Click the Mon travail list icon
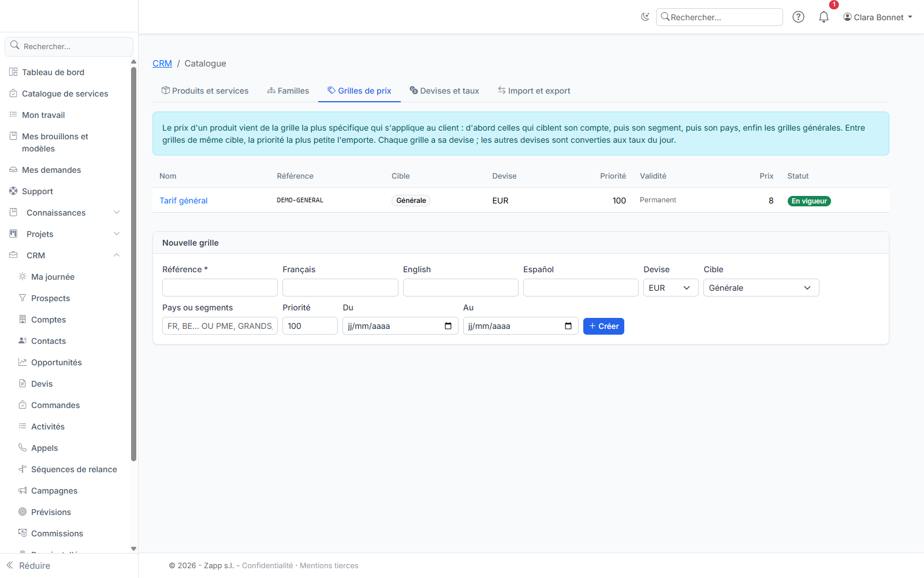 [x=13, y=115]
